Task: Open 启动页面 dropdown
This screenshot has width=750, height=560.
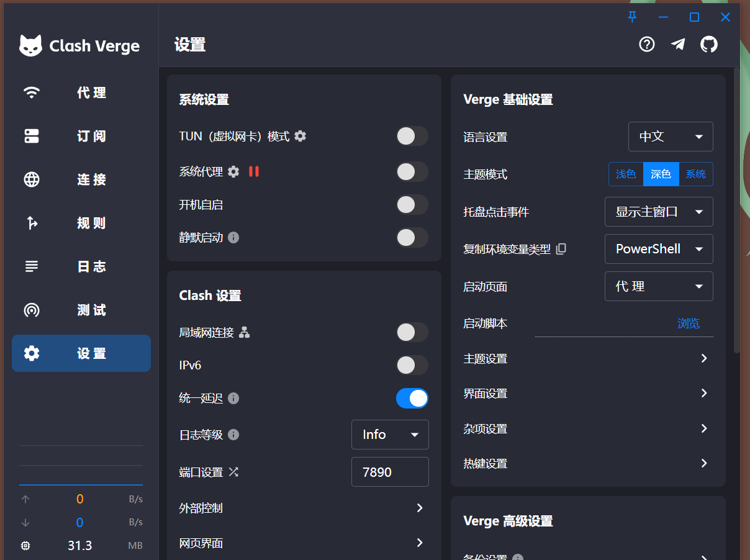Action: point(659,286)
